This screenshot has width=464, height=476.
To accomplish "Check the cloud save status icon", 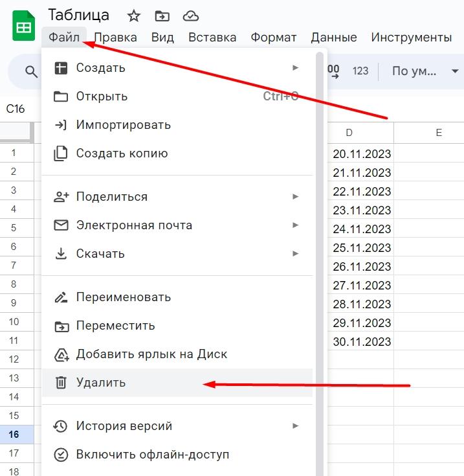I will pos(191,16).
